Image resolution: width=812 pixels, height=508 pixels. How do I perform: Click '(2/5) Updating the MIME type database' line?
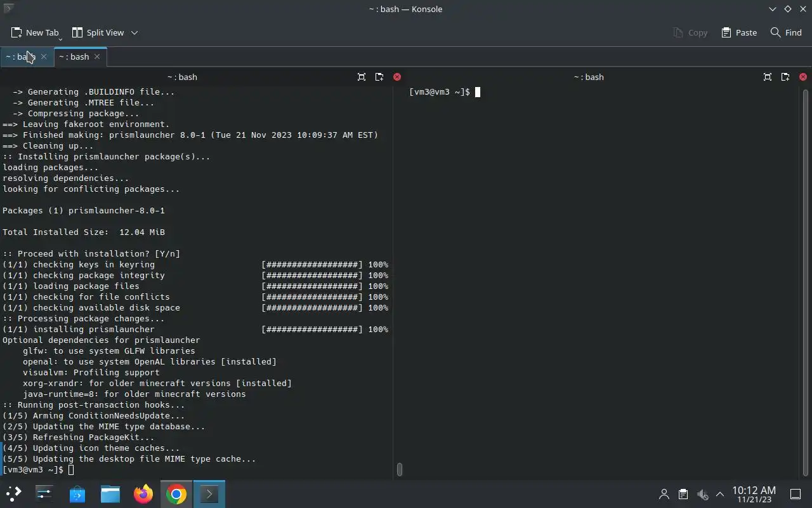[x=104, y=427]
